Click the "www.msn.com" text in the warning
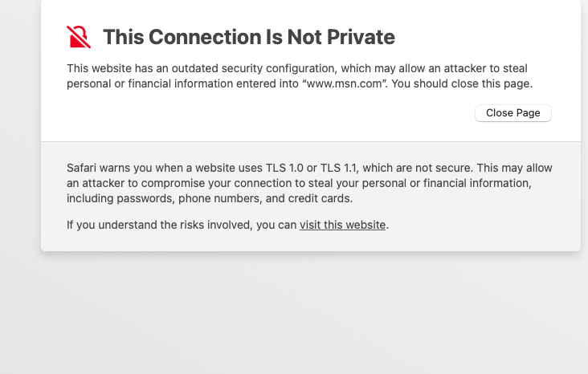 (x=347, y=83)
